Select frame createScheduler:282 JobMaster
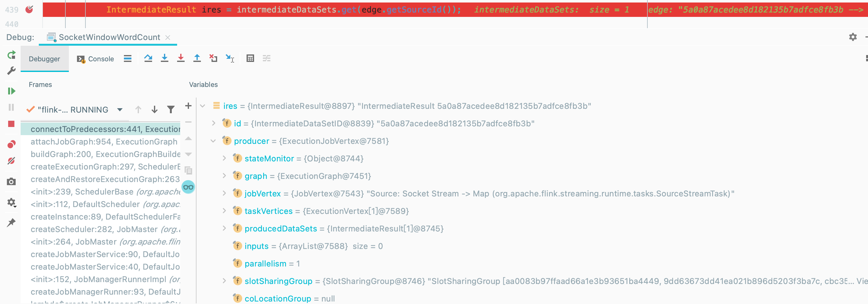The height and width of the screenshot is (304, 868). click(x=100, y=229)
